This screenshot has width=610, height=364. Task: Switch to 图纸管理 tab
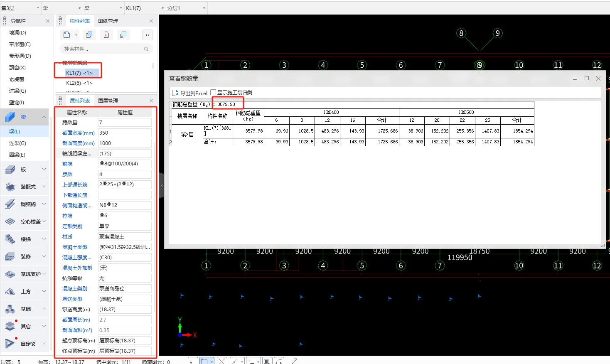[108, 21]
